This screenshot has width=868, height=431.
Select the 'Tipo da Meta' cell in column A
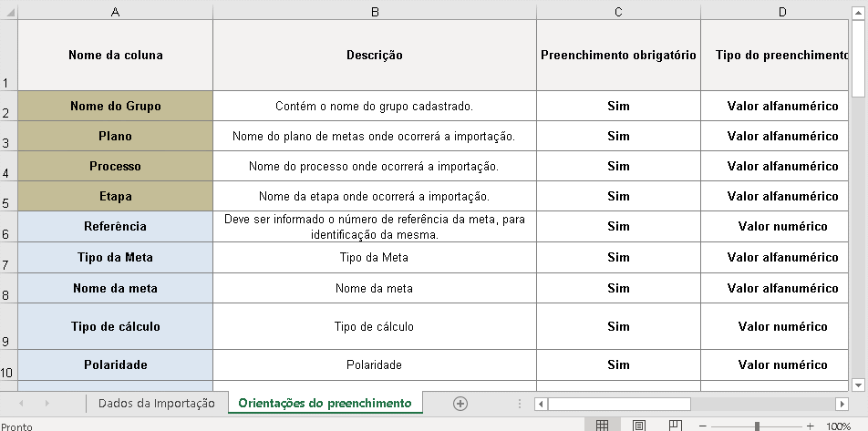(115, 257)
